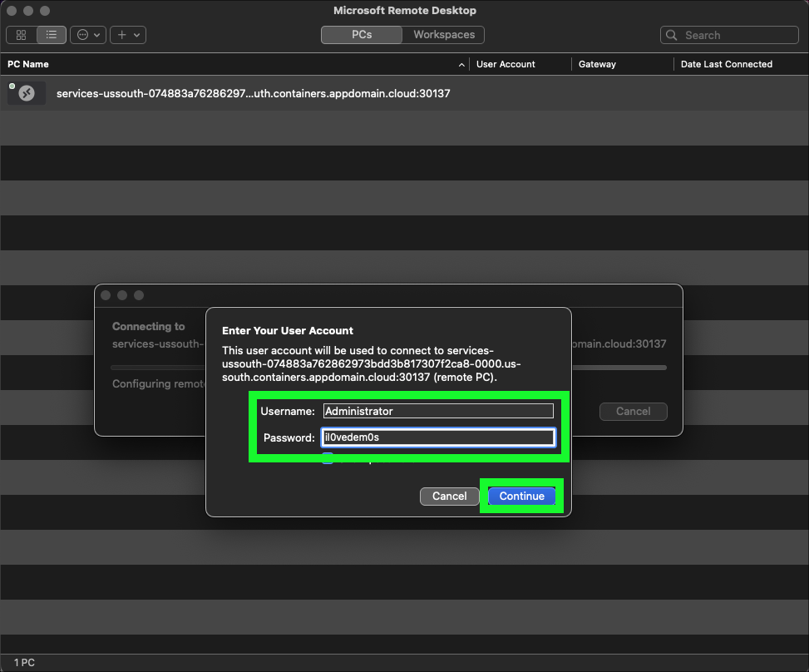Select the Workspaces tab

point(443,35)
